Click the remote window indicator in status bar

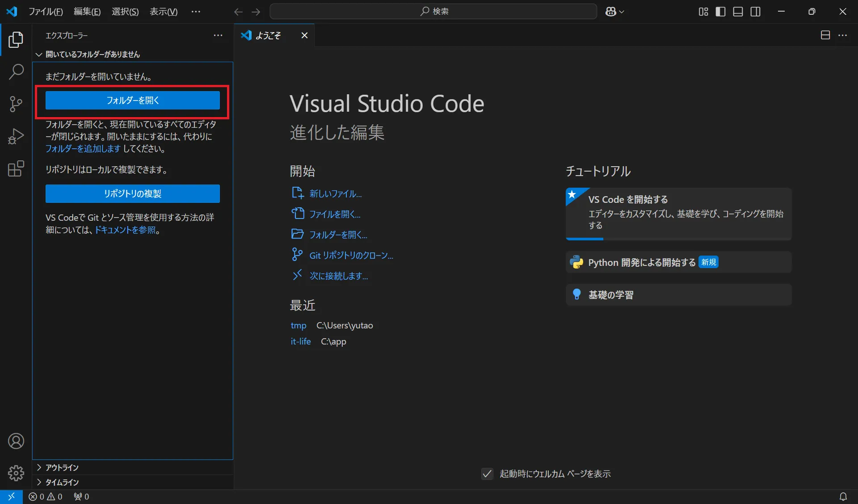point(11,496)
